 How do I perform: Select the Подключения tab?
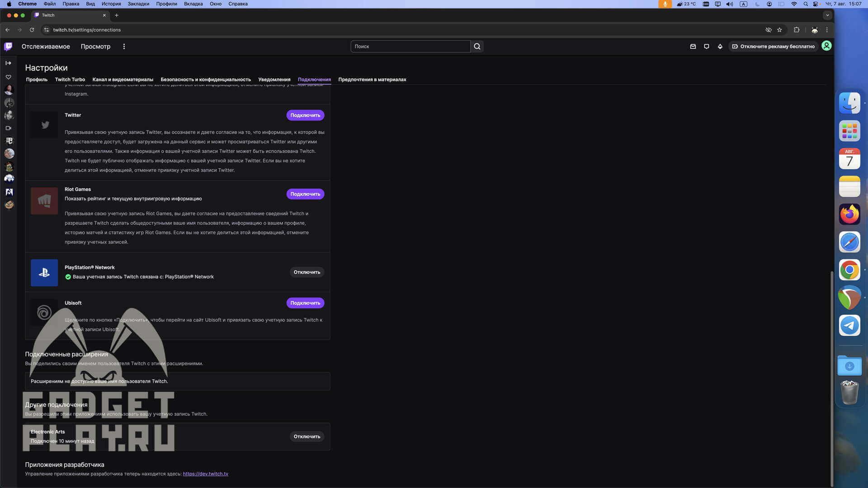pos(314,80)
